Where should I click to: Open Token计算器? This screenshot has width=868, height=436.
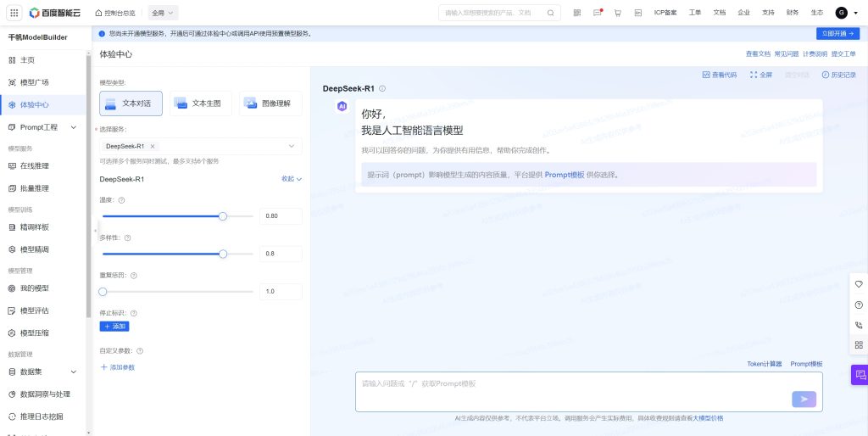(x=765, y=364)
